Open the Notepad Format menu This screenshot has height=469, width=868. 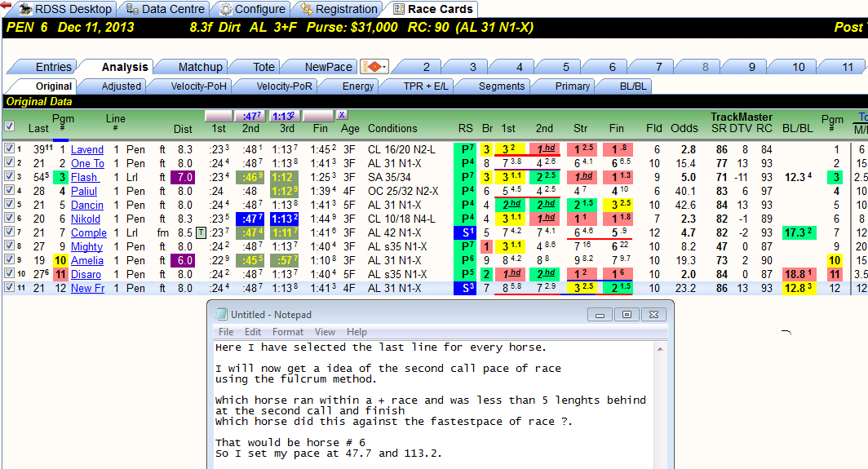287,332
